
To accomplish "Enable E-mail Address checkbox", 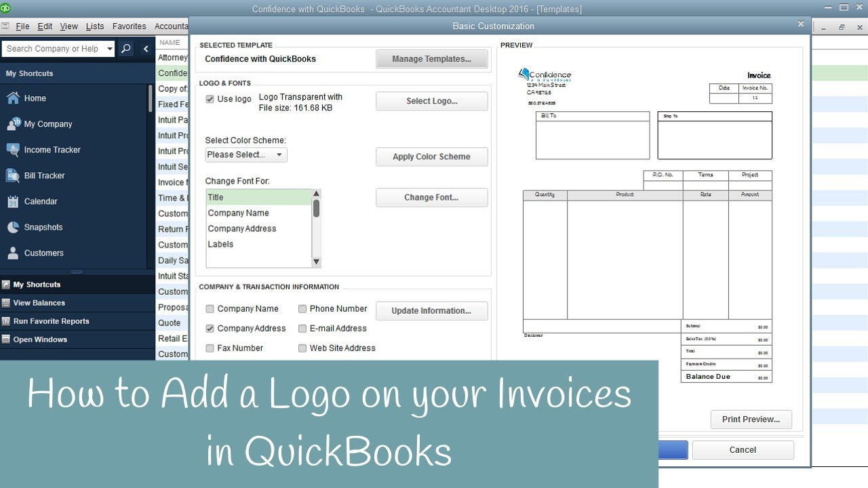I will [x=302, y=329].
